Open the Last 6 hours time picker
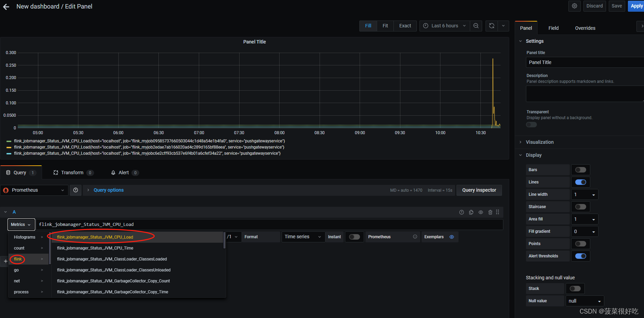Image resolution: width=644 pixels, height=318 pixels. [445, 26]
